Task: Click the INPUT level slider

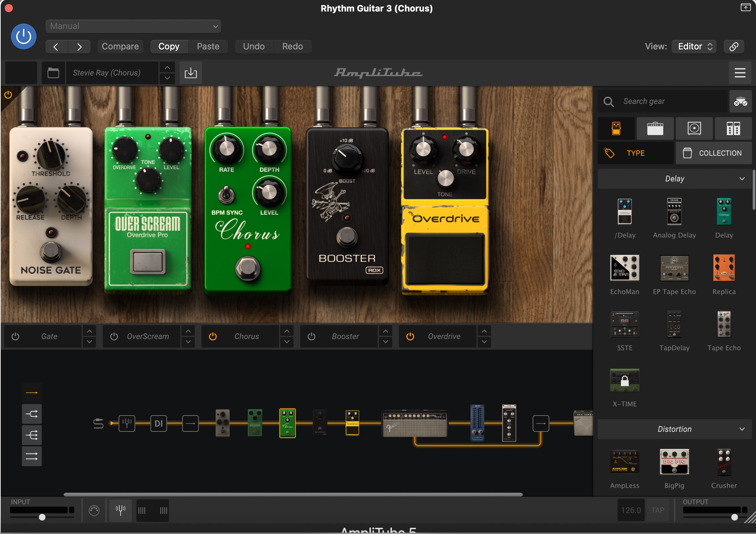Action: pos(42,517)
